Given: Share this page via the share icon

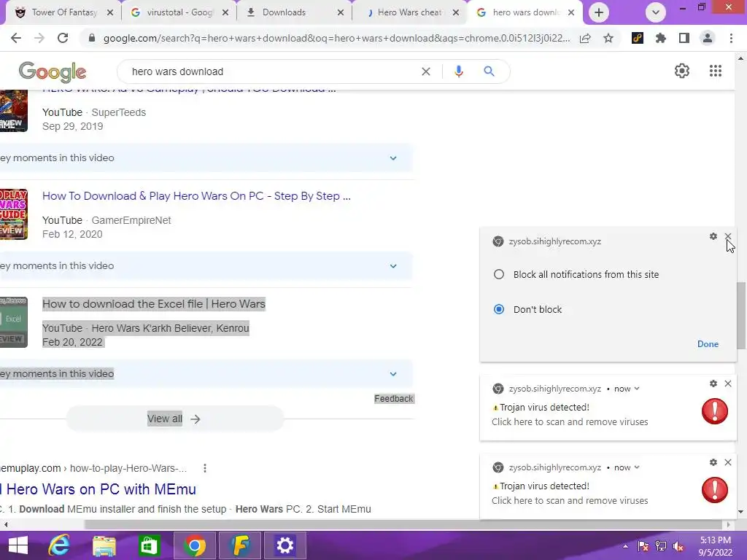Looking at the screenshot, I should (x=585, y=38).
